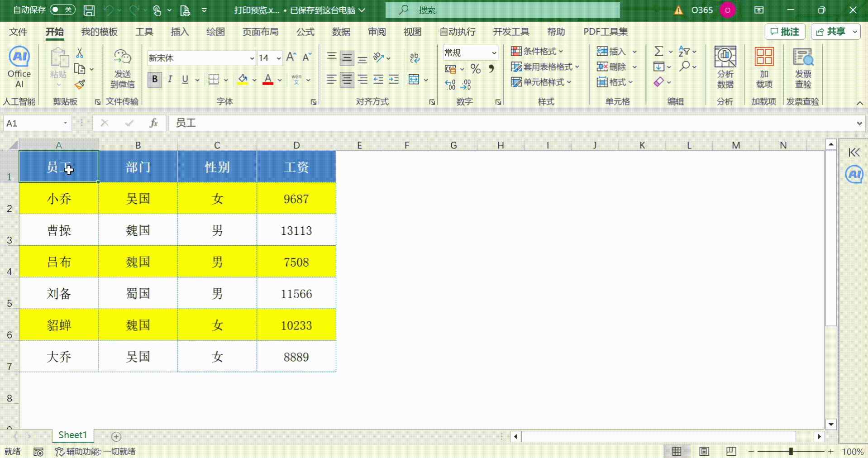This screenshot has width=868, height=458.
Task: Open side pane AI icon
Action: 854,174
